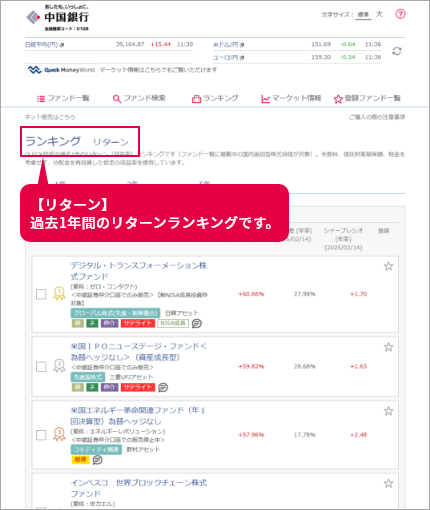Screen dimensions: 430x510
Task: Click コモディティ関連 category tag
Action: (x=96, y=450)
